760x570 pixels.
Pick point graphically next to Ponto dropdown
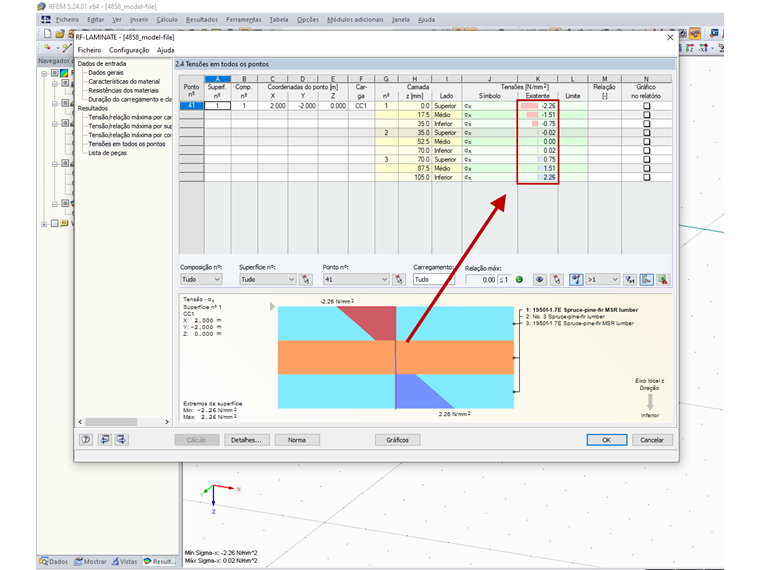click(398, 280)
